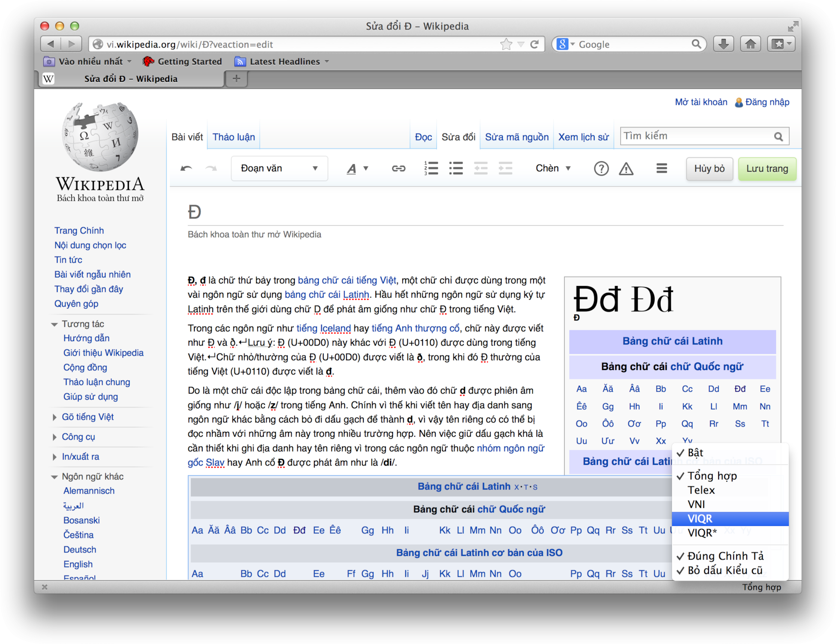Click the Wikipedia globe logo
Screen dimensions: 836x644
[100, 136]
